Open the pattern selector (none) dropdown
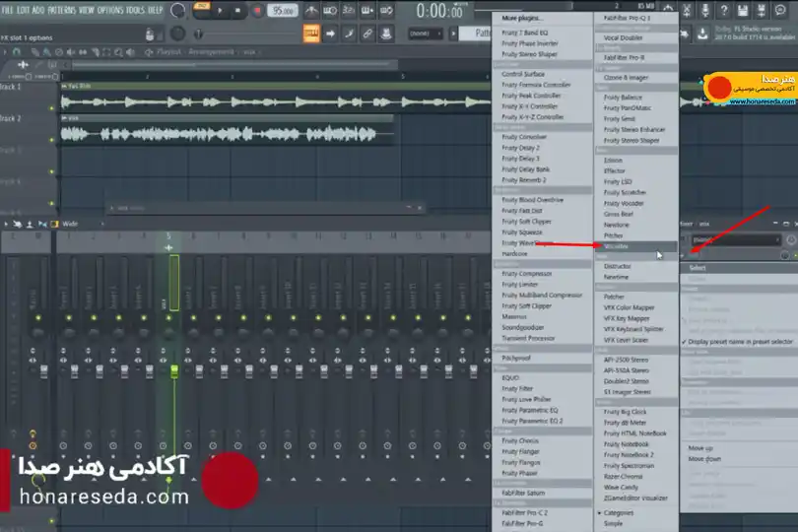The height and width of the screenshot is (532, 798). click(426, 33)
